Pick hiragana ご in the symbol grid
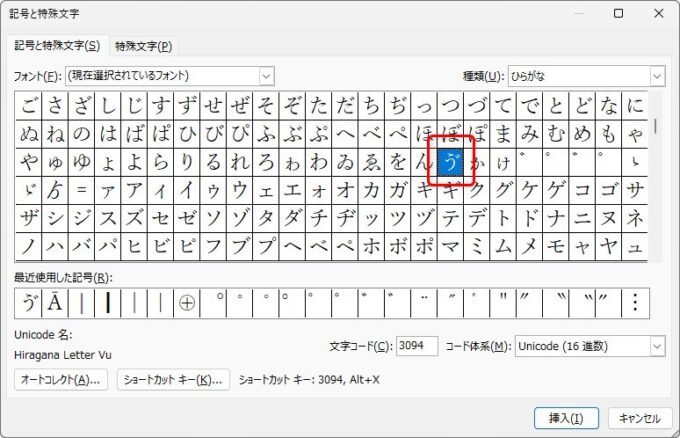 click(28, 106)
